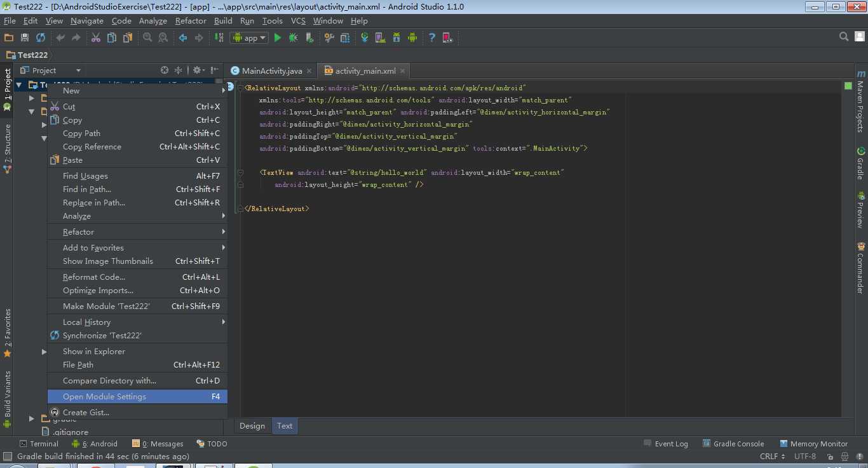The height and width of the screenshot is (468, 868).
Task: Open Project Structure toolbar icon
Action: [345, 38]
